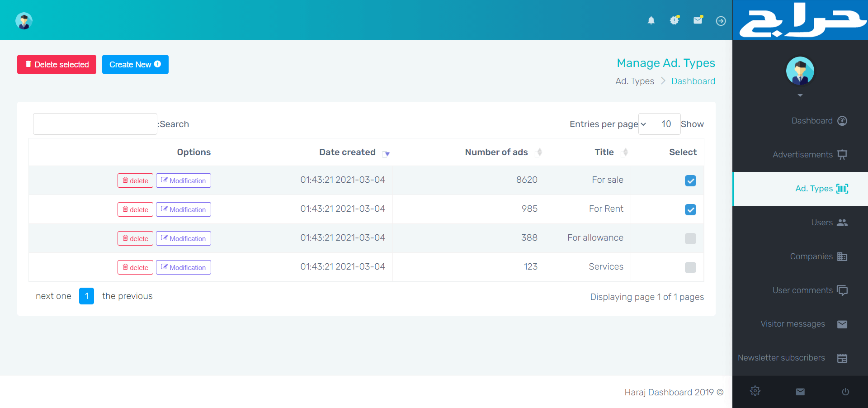Click the sidebar profile avatar
This screenshot has width=868, height=408.
coord(800,71)
